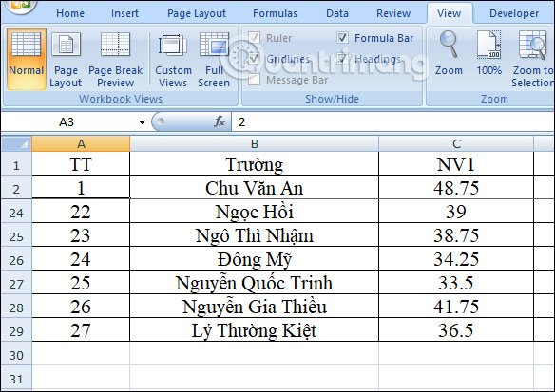
Task: Click cell containing 41.75
Action: pos(456,307)
